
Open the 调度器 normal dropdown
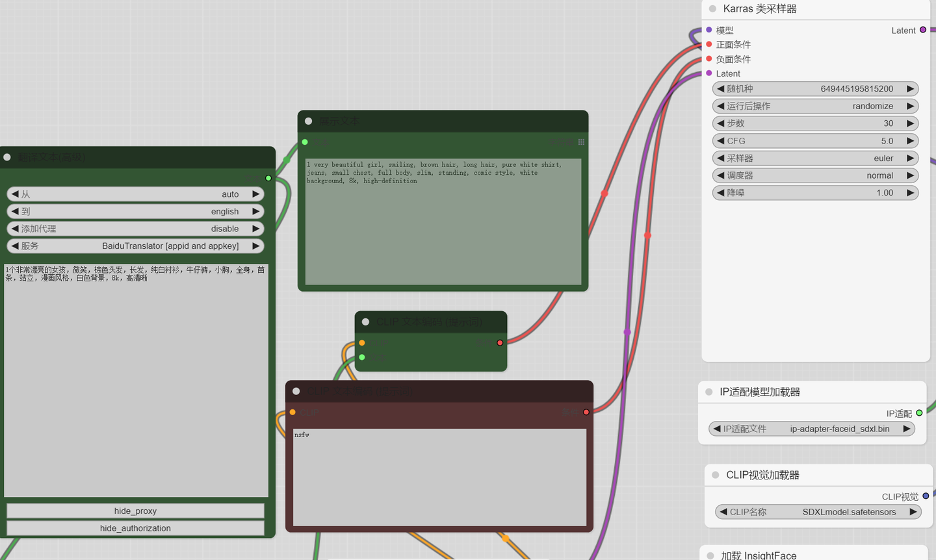tap(815, 175)
